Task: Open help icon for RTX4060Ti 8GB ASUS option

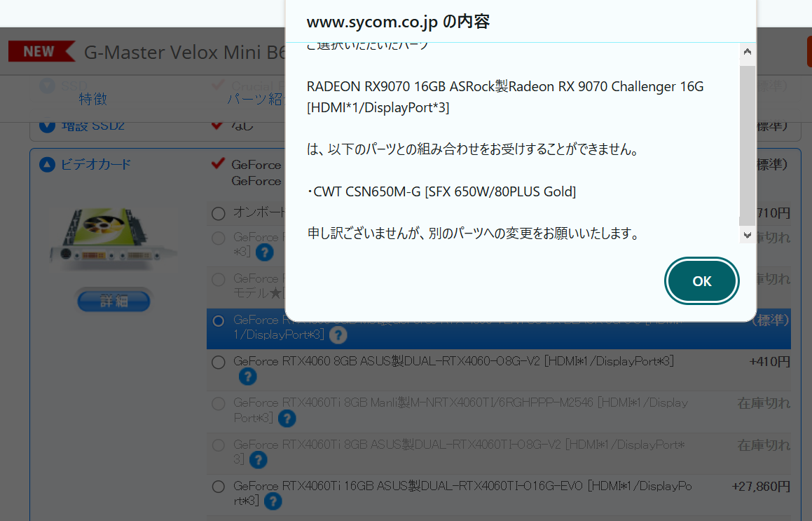Action: tap(258, 459)
